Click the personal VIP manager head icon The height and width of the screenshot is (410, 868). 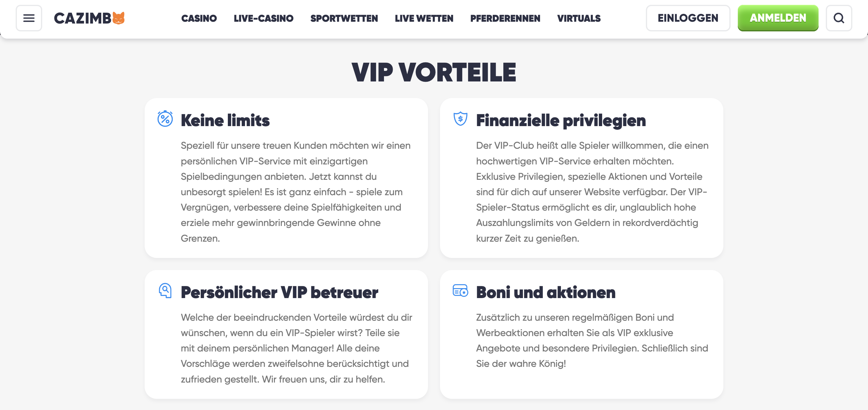coord(165,290)
